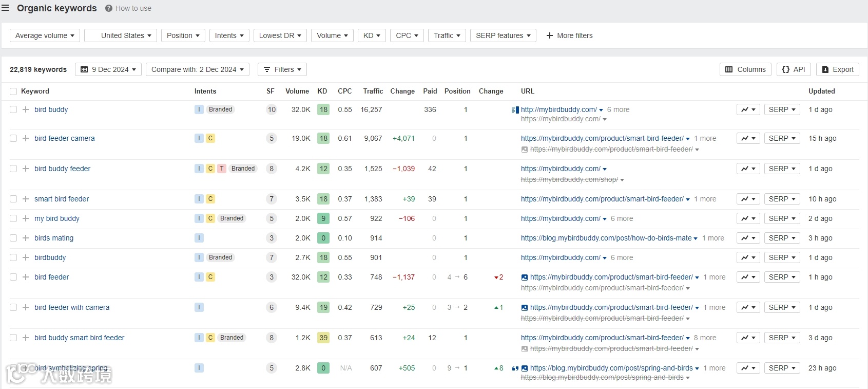
Task: Open trend chart for birds mating row
Action: pos(748,238)
